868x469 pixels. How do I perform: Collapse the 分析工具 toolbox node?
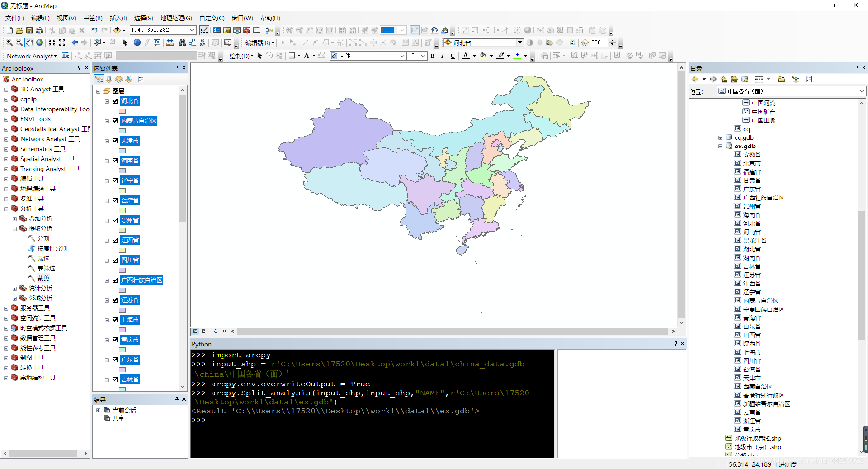(x=6, y=208)
